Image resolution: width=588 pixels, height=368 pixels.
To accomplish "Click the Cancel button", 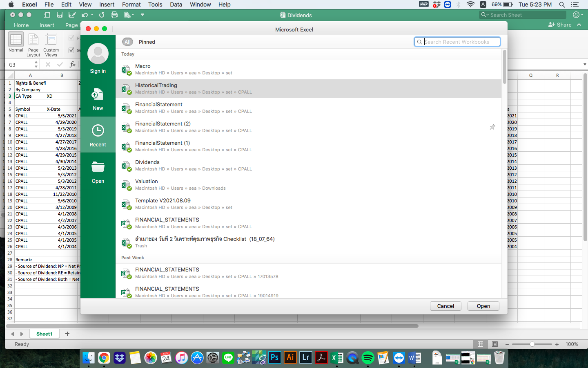I will click(x=445, y=306).
